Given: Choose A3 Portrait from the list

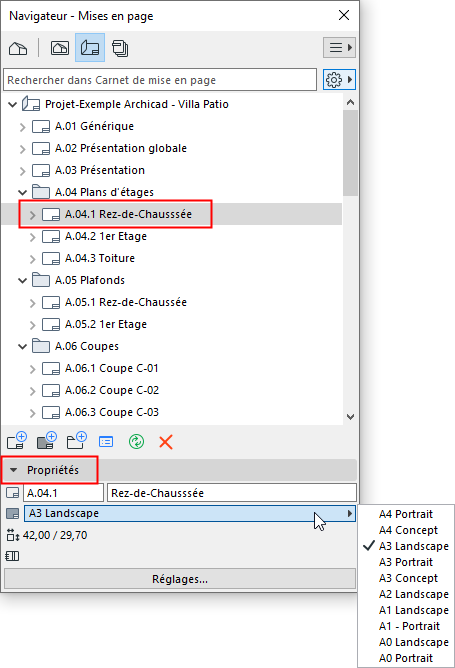Looking at the screenshot, I should pos(406,562).
